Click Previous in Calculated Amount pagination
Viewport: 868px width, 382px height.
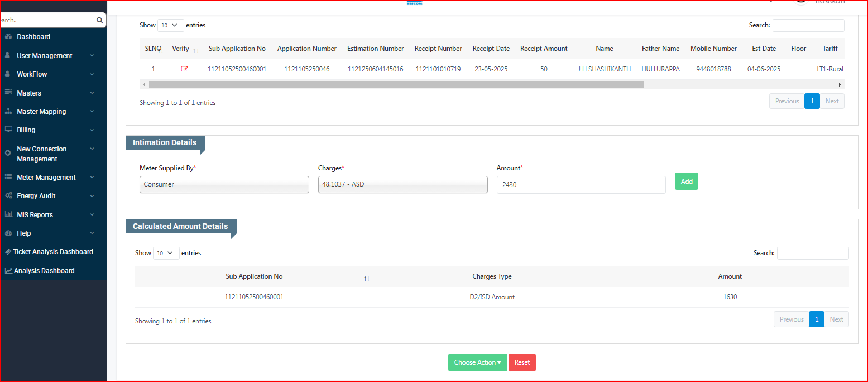(x=792, y=319)
